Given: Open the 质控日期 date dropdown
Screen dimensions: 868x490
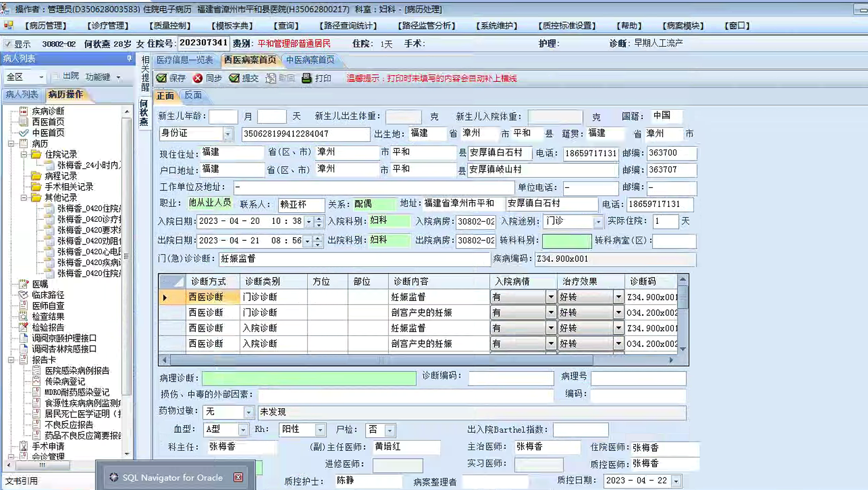Looking at the screenshot, I should click(675, 481).
